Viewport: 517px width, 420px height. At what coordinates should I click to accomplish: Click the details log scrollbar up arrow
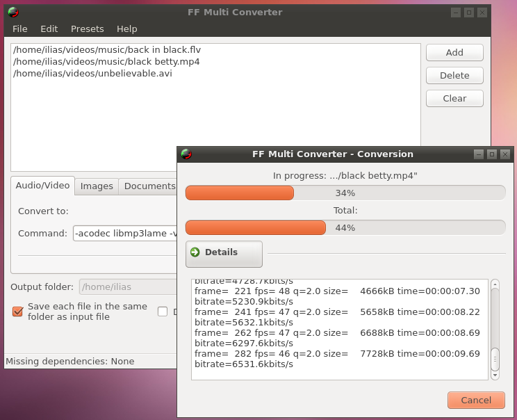pos(495,284)
